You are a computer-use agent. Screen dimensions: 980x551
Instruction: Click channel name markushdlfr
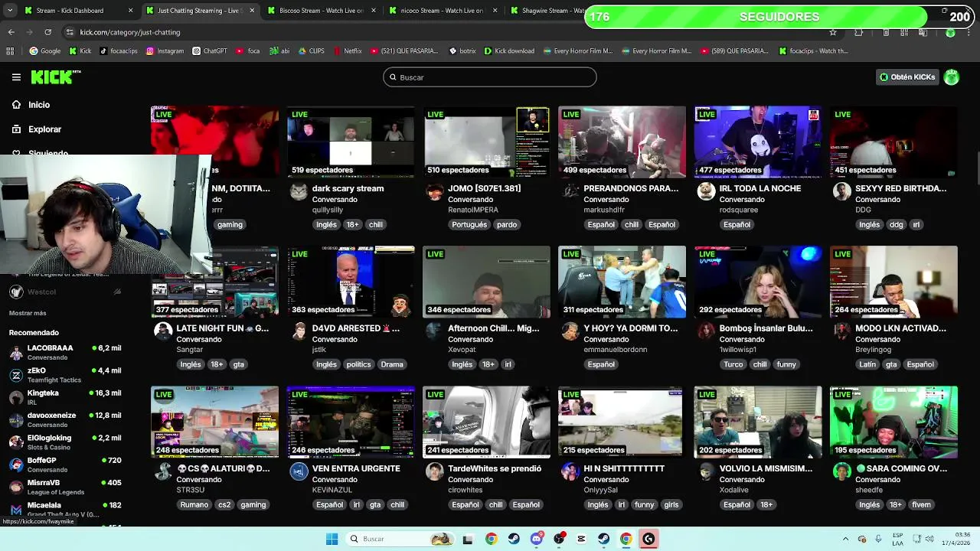click(x=604, y=210)
